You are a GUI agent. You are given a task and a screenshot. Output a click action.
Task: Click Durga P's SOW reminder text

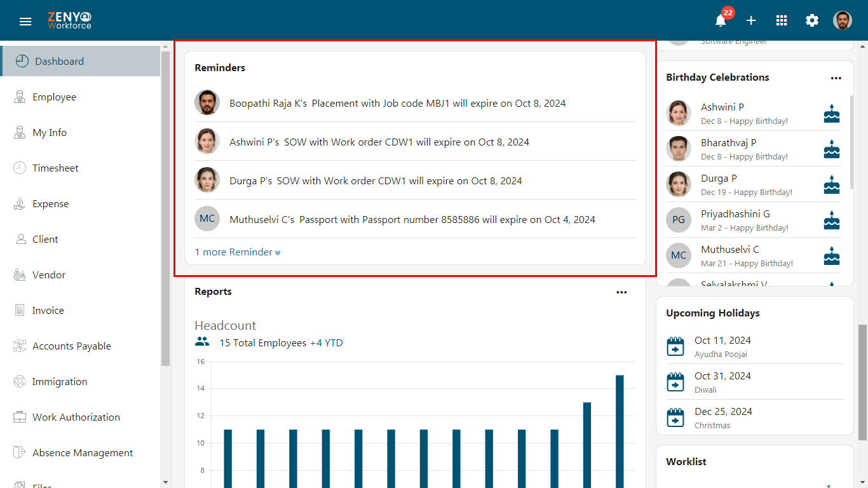click(376, 180)
